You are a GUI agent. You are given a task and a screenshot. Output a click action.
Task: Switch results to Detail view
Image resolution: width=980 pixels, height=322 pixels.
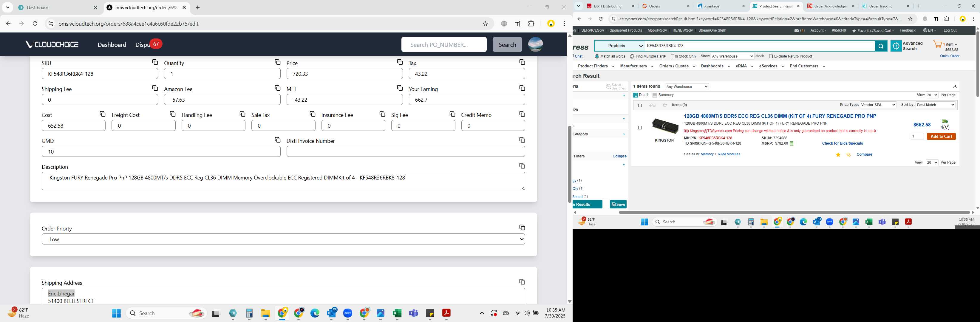click(641, 95)
